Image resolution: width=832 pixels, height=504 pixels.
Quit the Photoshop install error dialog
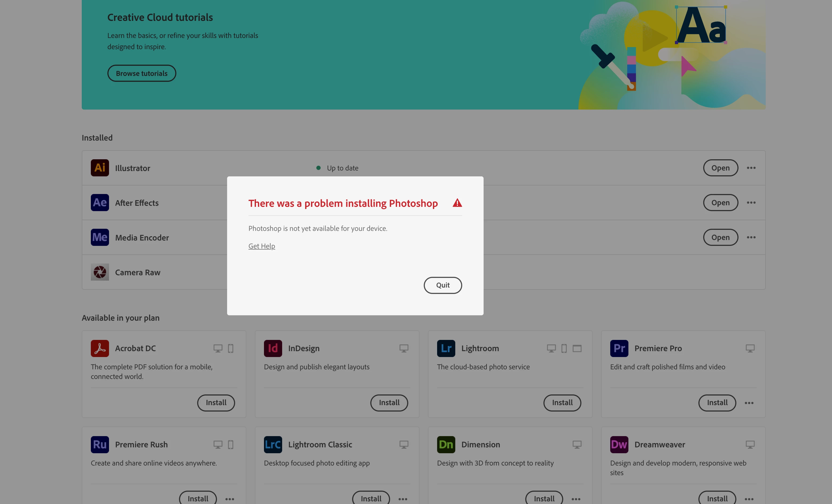point(443,285)
